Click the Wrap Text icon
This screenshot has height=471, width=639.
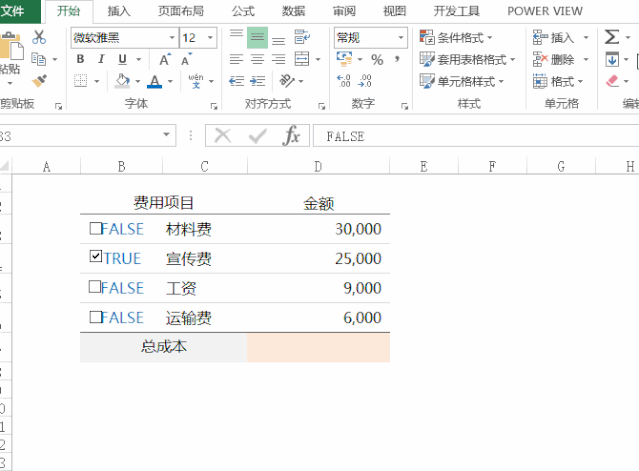click(x=302, y=38)
